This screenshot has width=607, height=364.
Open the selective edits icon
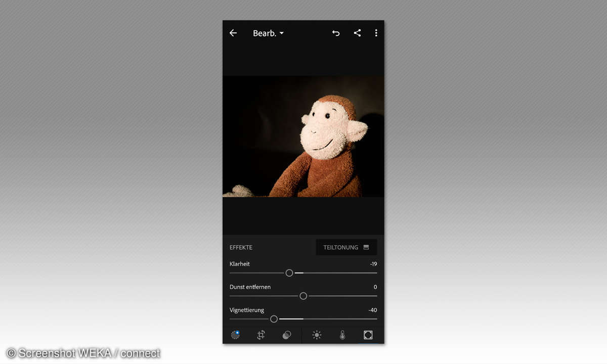point(235,335)
